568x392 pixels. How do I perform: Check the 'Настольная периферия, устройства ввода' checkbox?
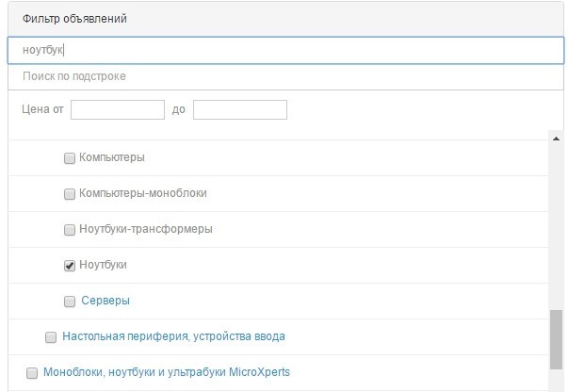point(51,337)
